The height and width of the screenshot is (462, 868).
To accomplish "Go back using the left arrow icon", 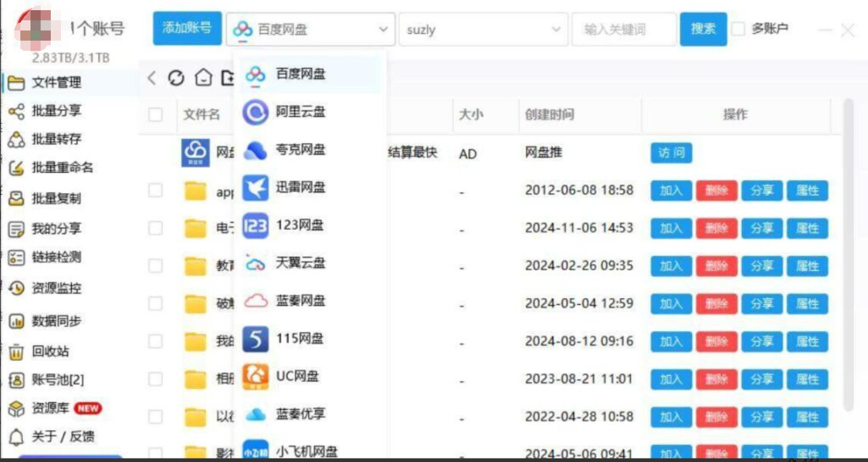I will 152,79.
